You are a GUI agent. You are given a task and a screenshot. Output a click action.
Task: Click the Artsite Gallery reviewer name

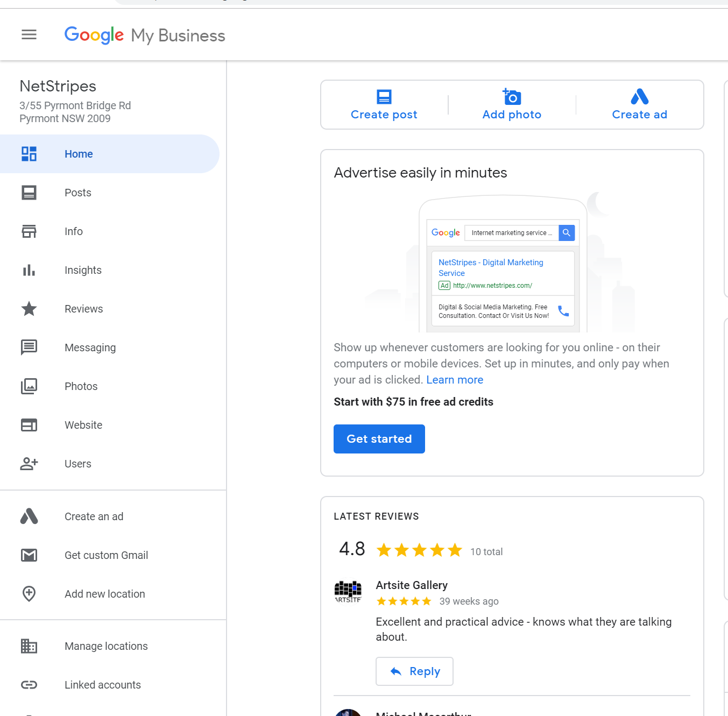tap(412, 585)
